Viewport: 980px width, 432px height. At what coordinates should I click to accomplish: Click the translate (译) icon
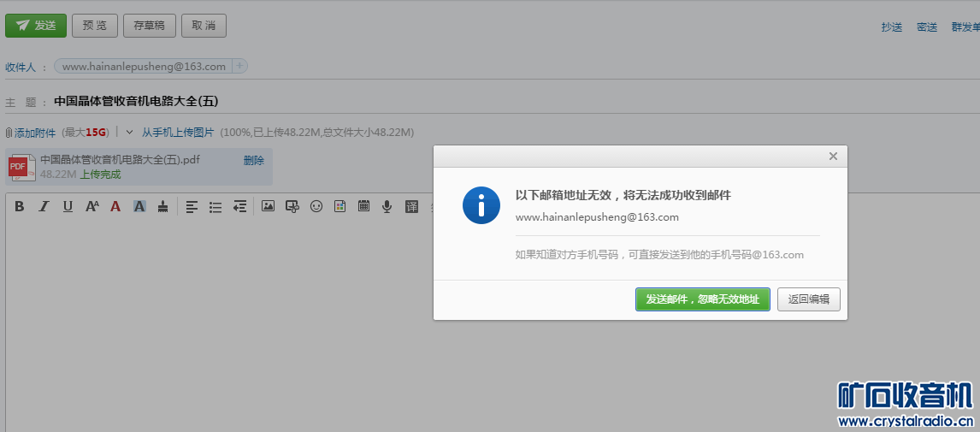(411, 206)
